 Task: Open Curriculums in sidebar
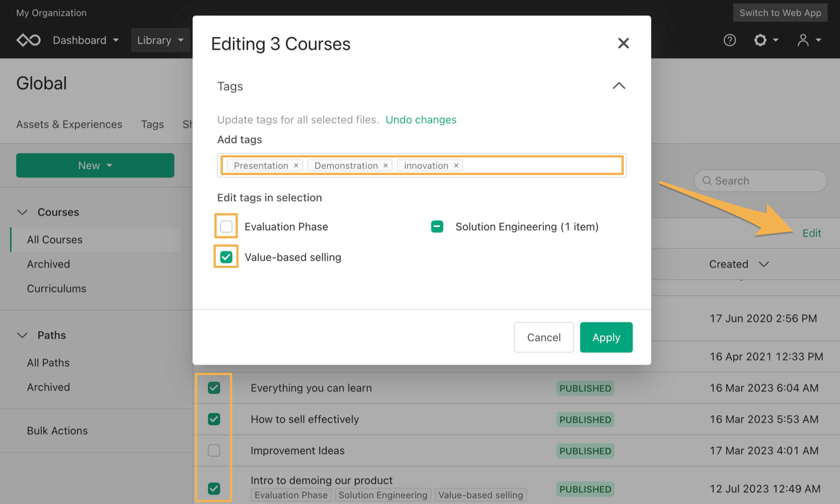(57, 288)
